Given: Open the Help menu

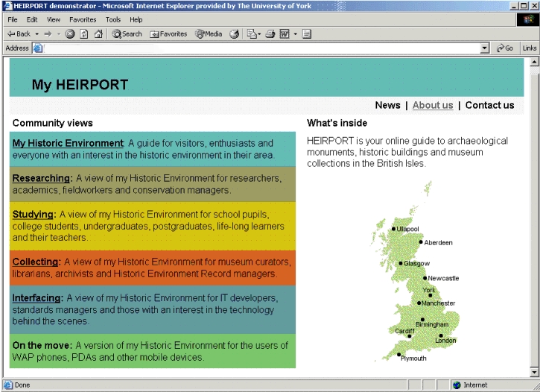Looking at the screenshot, I should pos(136,19).
